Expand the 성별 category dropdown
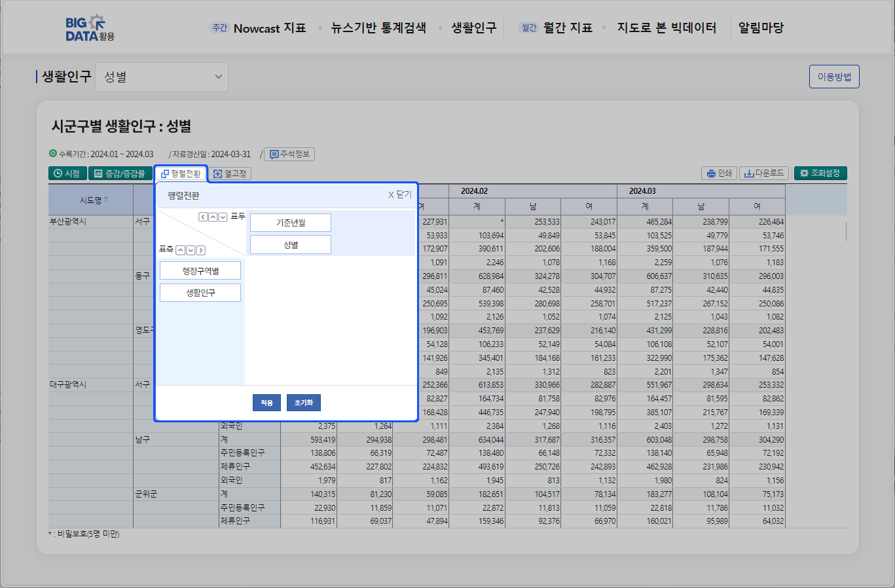 pyautogui.click(x=162, y=77)
